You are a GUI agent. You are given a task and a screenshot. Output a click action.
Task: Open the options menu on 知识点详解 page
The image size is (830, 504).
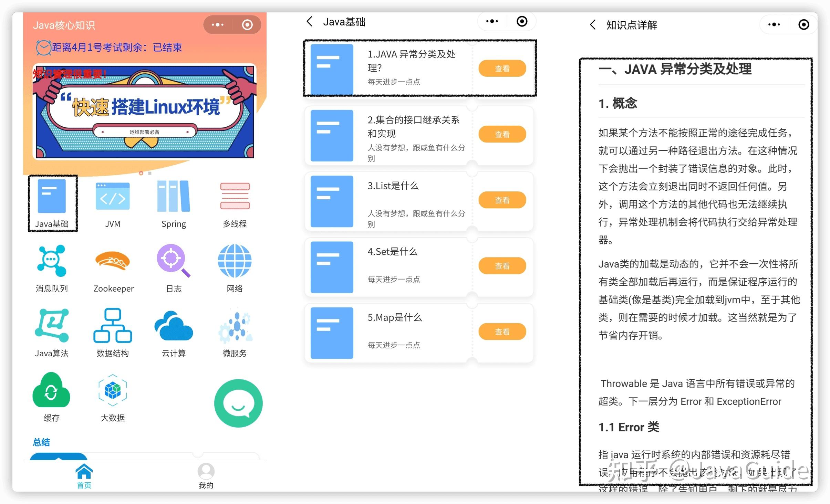coord(774,25)
